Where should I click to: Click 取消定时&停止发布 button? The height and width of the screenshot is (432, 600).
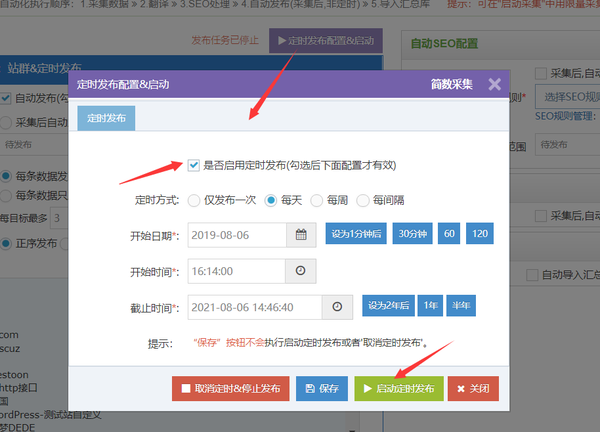pos(230,388)
